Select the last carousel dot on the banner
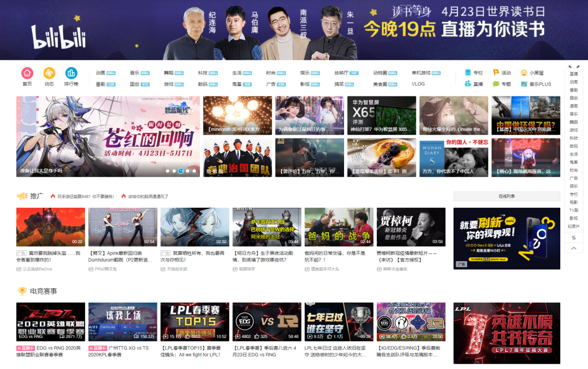 194,171
